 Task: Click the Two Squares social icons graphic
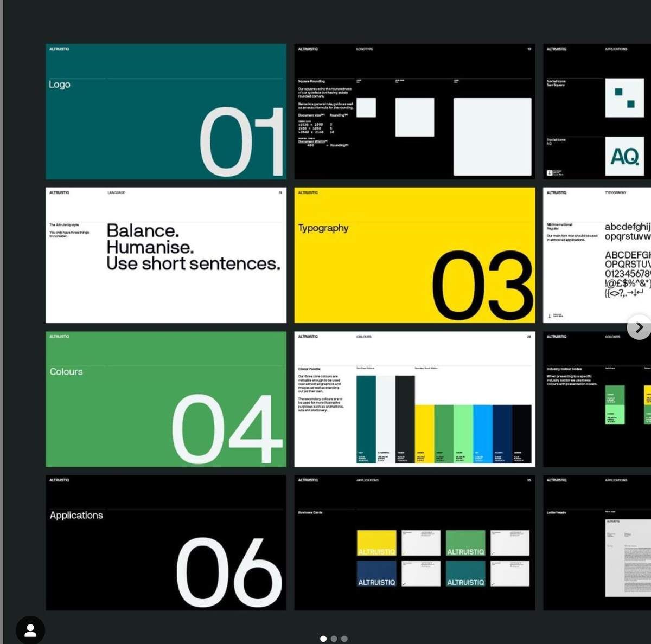[x=625, y=98]
